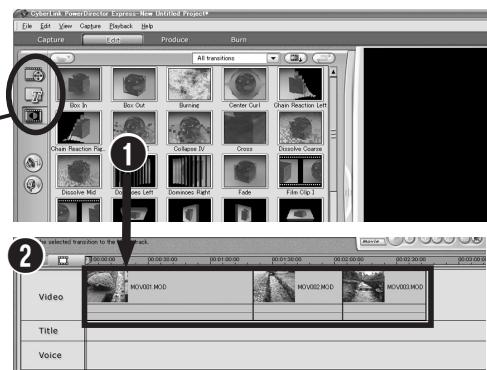Switch to the Burn mode tab
Screen dimensions: 487x370
pyautogui.click(x=239, y=40)
